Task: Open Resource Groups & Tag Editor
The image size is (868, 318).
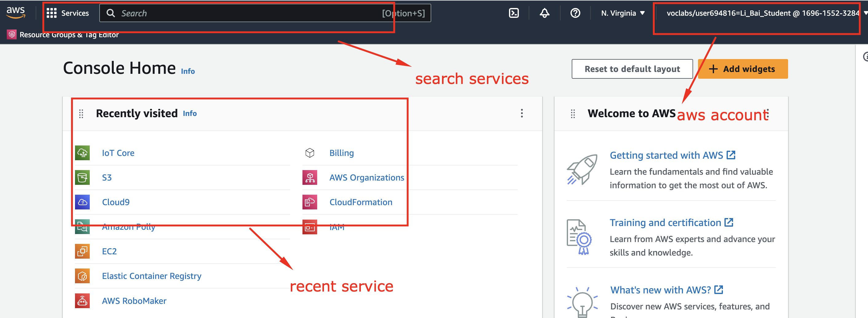Action: [x=63, y=34]
